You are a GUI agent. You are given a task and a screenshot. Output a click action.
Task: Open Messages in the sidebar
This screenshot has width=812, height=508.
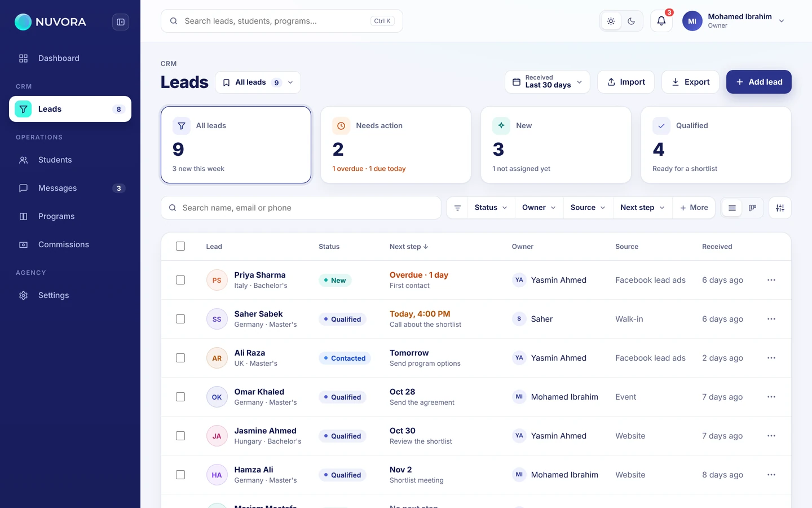pyautogui.click(x=70, y=188)
